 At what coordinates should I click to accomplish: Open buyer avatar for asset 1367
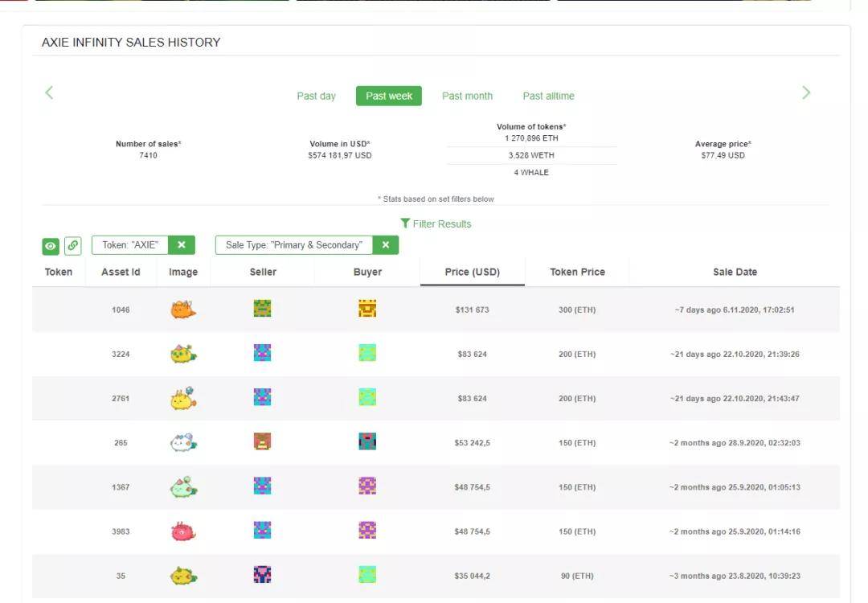[367, 486]
